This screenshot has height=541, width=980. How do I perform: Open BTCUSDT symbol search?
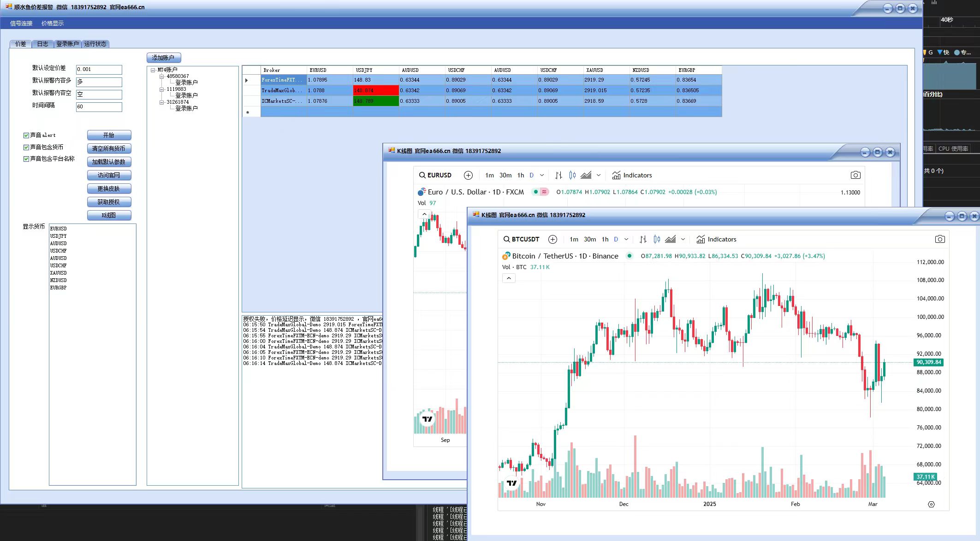click(x=521, y=239)
